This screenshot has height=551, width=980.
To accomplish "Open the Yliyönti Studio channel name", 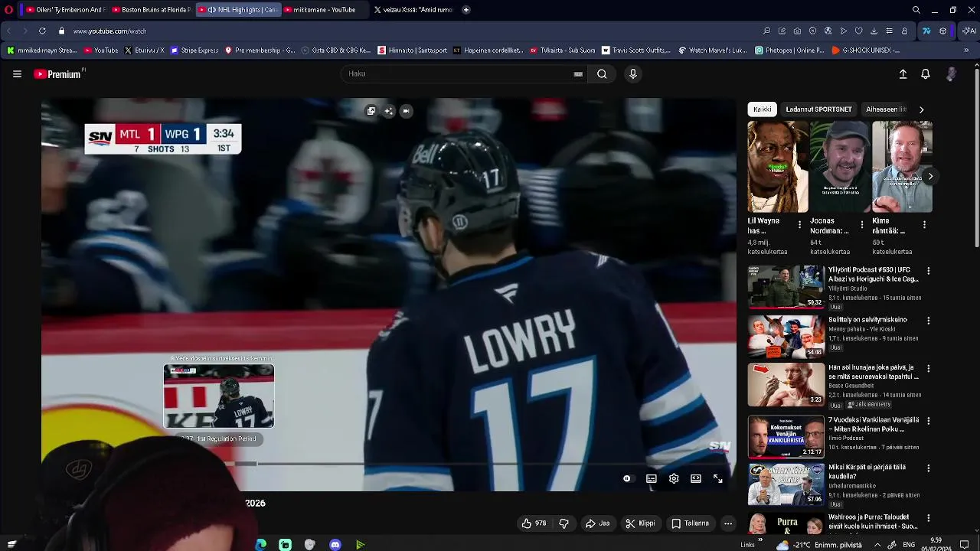I will 848,289.
